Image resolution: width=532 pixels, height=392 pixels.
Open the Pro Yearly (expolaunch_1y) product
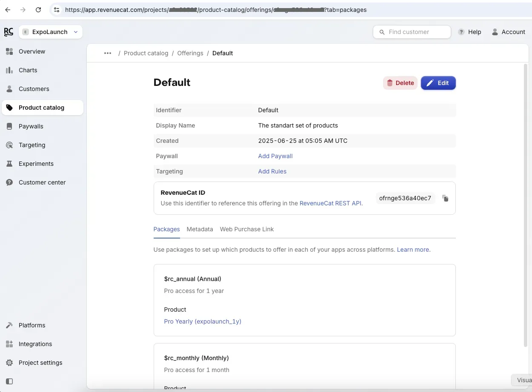pos(203,321)
